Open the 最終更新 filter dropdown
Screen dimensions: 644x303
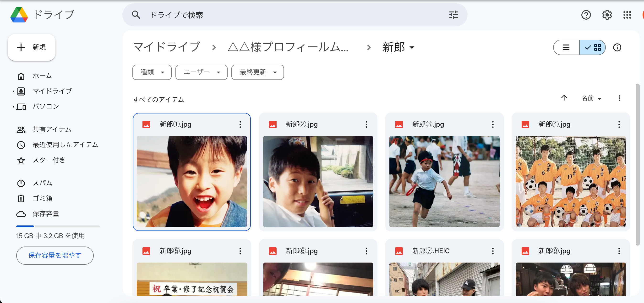(257, 72)
